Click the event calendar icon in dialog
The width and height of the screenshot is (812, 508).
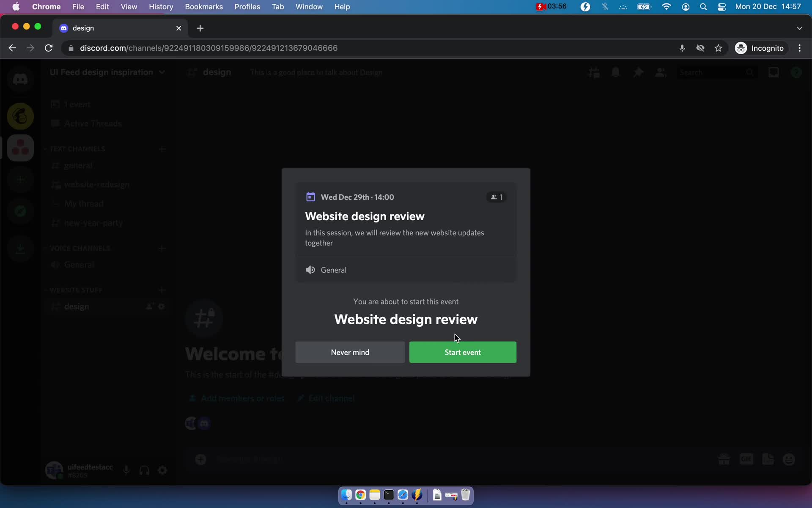[x=310, y=197]
